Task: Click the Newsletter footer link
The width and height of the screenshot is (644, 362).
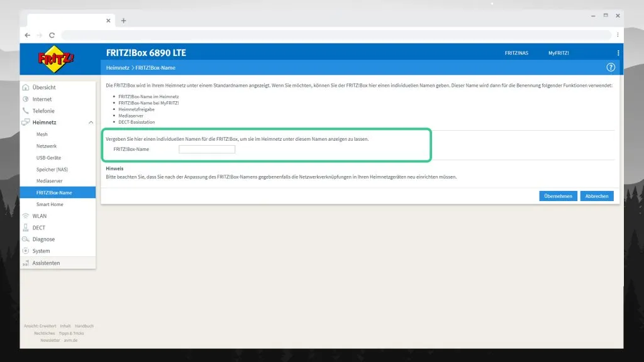Action: click(x=50, y=340)
